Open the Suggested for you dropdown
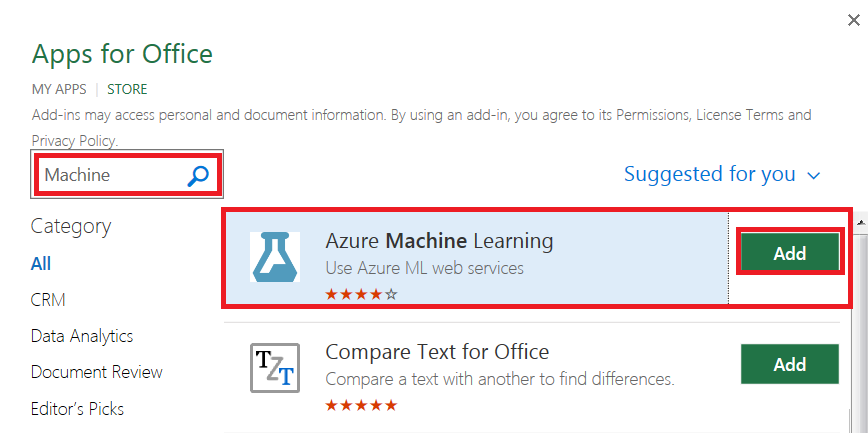The width and height of the screenshot is (868, 433). pyautogui.click(x=710, y=174)
